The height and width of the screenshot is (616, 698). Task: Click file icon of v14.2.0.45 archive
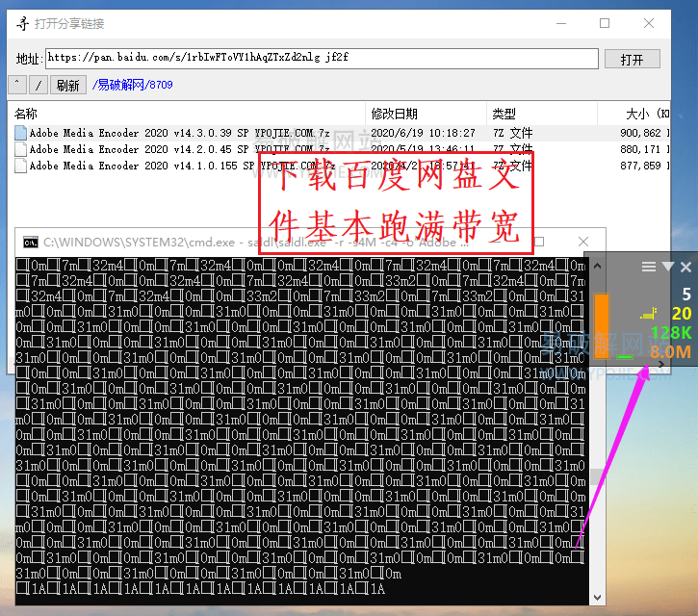[x=20, y=149]
